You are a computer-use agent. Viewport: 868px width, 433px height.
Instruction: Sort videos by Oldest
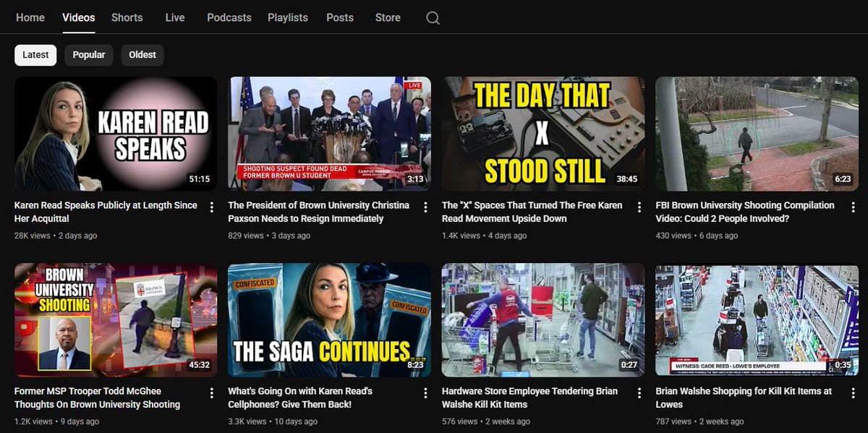142,55
